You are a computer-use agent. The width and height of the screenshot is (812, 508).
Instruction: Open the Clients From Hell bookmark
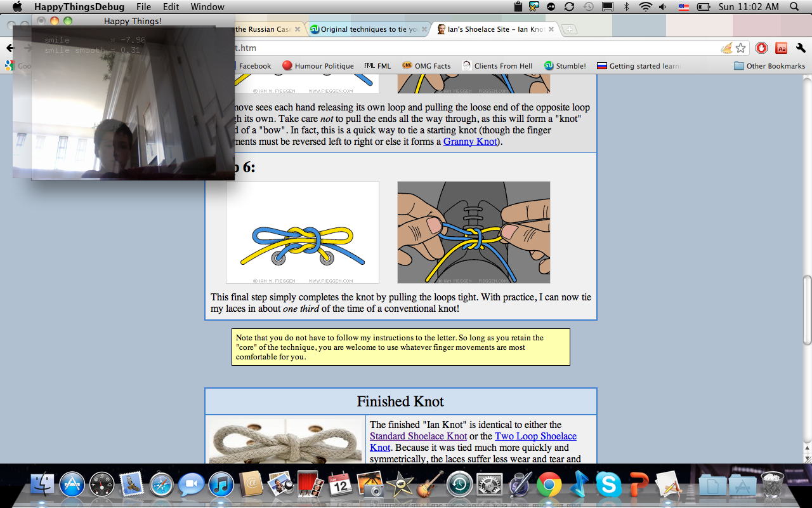497,65
